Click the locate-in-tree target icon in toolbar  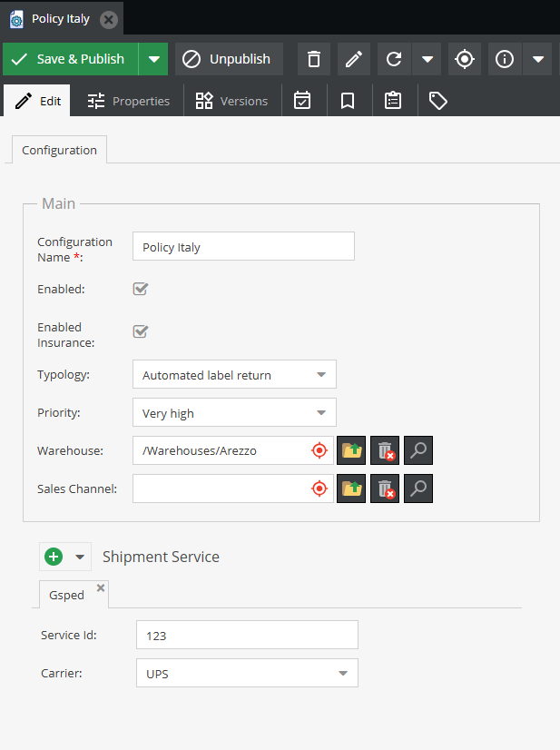pyautogui.click(x=465, y=59)
